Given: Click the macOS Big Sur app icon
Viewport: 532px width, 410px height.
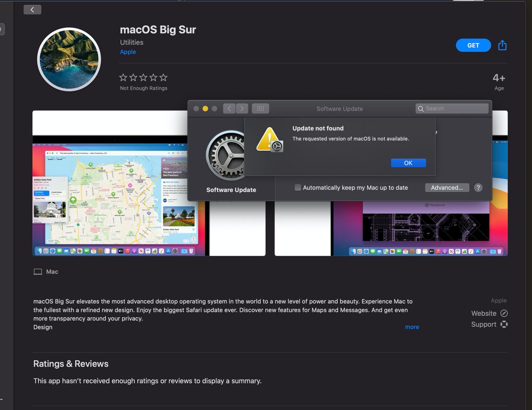Looking at the screenshot, I should point(69,59).
